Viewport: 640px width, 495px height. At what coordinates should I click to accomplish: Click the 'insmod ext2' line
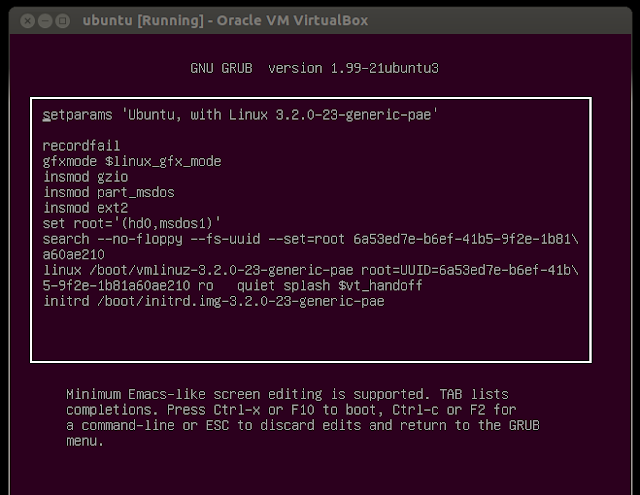85,208
